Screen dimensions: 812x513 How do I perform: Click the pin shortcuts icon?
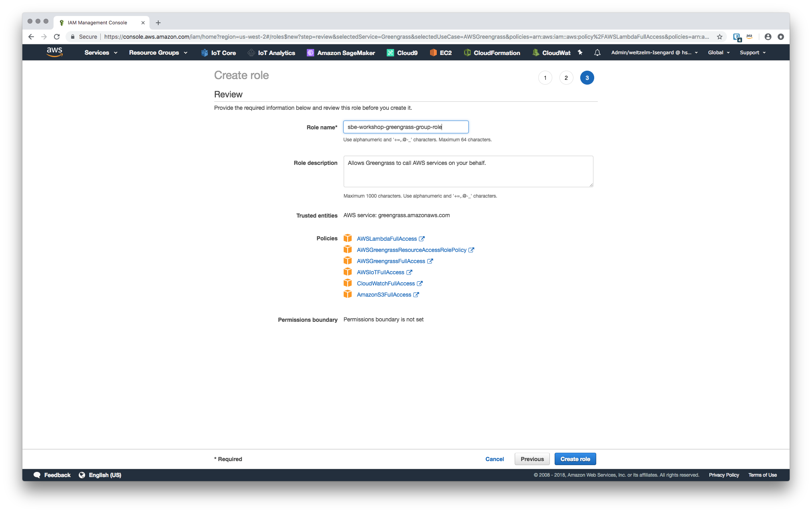click(x=580, y=52)
